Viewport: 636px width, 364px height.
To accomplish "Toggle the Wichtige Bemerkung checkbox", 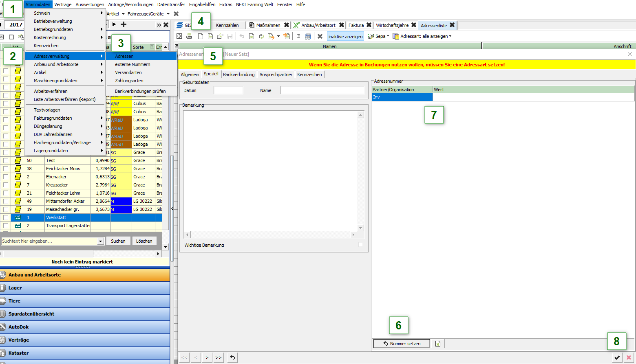I will [x=360, y=244].
